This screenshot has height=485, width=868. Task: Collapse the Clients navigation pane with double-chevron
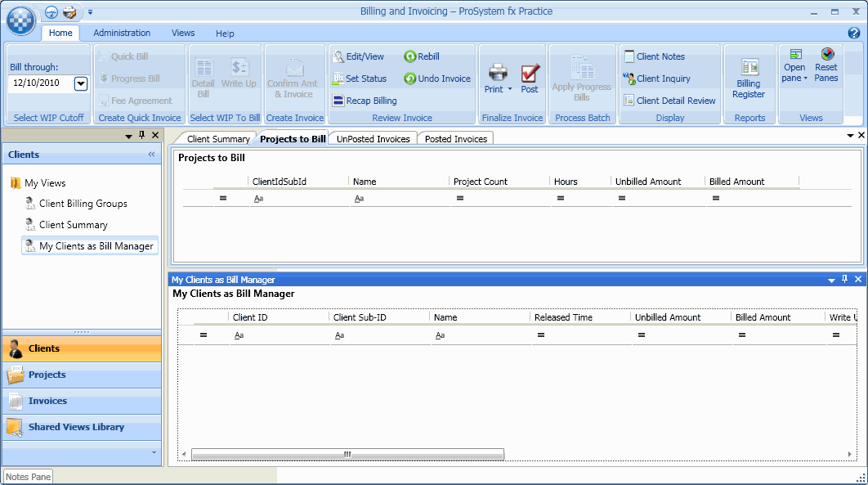(150, 155)
